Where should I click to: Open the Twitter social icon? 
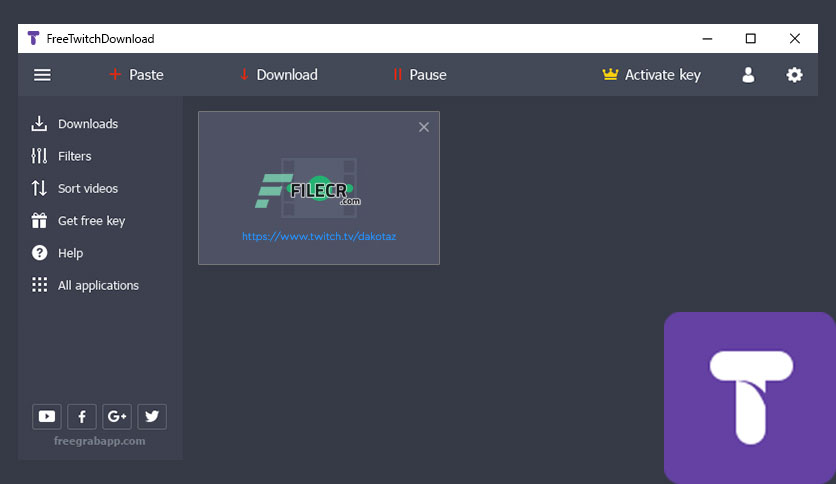(x=152, y=416)
